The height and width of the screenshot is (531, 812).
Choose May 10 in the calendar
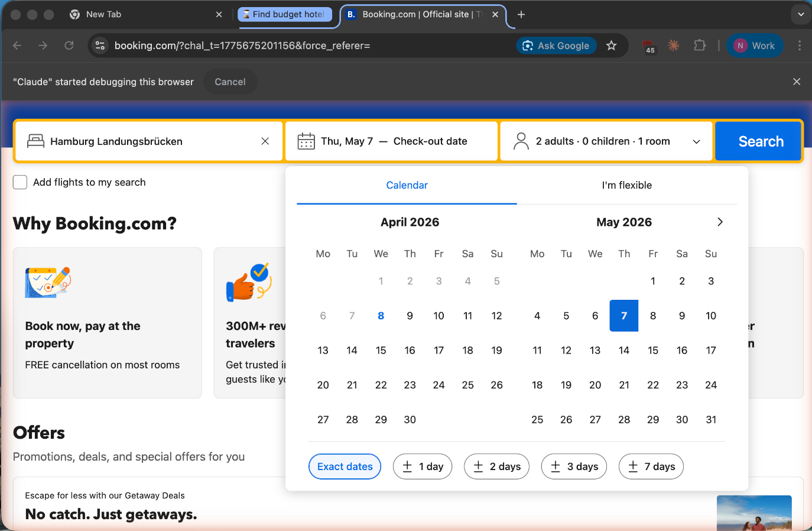[711, 316]
